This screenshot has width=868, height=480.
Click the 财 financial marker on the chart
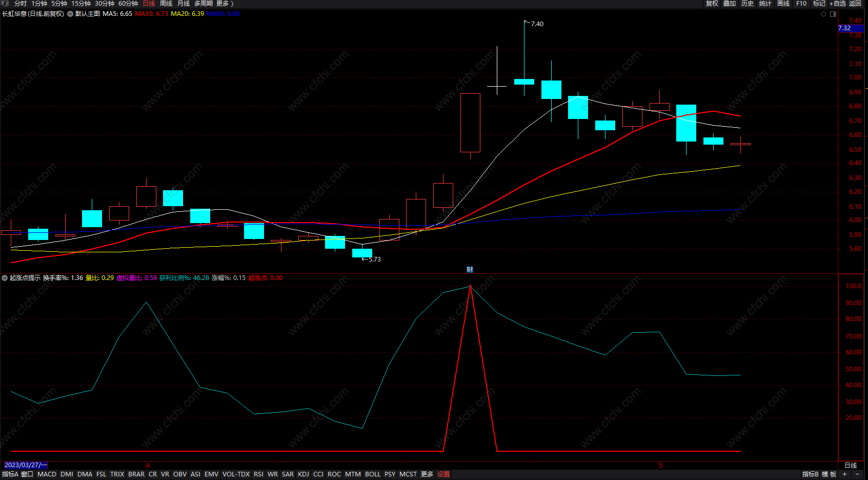(470, 270)
